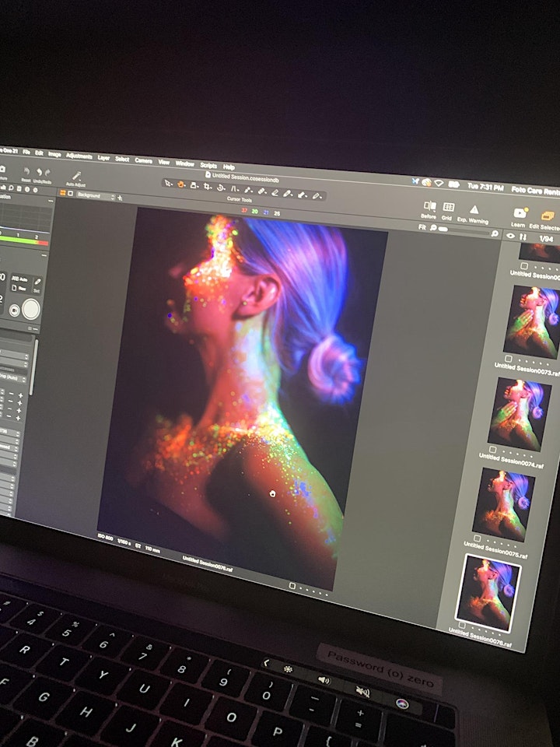Open the File menu
Viewport: 560px width, 747px height.
[26, 152]
